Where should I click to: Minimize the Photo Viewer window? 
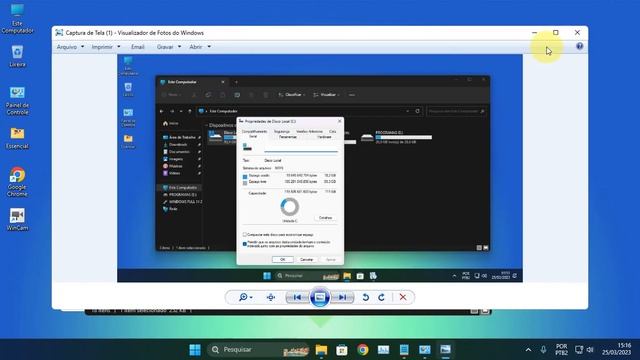(x=534, y=33)
